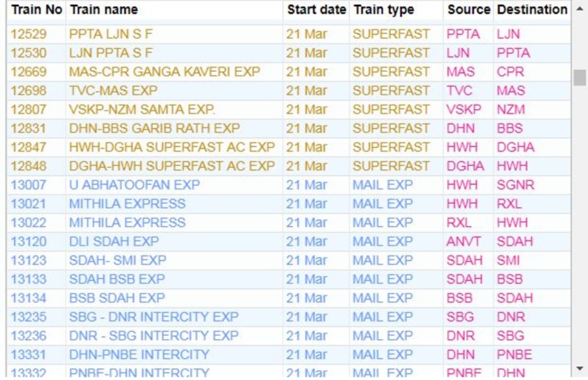Click destination station SGNR
This screenshot has height=380, width=588.
(x=515, y=185)
